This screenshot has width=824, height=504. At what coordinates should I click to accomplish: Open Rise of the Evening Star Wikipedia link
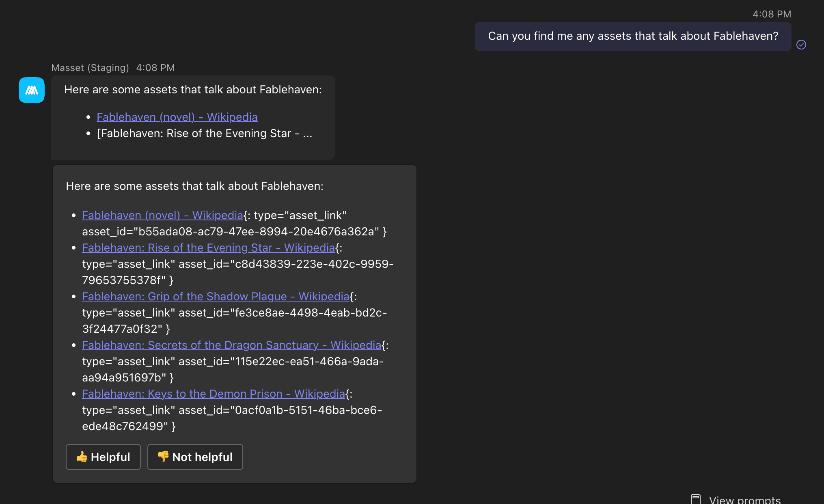click(208, 248)
